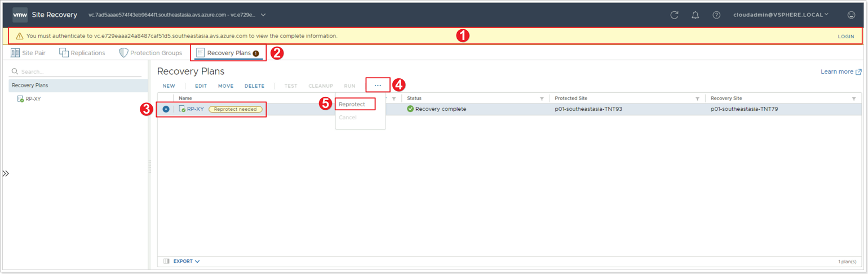The width and height of the screenshot is (868, 274).
Task: Expand the collapsed left sidebar double chevron
Action: click(x=6, y=173)
